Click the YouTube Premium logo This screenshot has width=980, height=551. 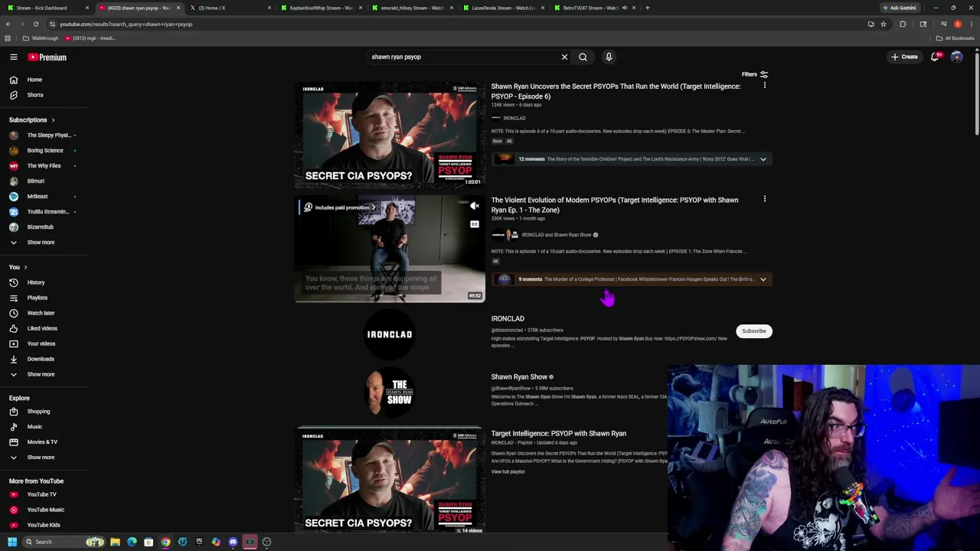click(47, 57)
